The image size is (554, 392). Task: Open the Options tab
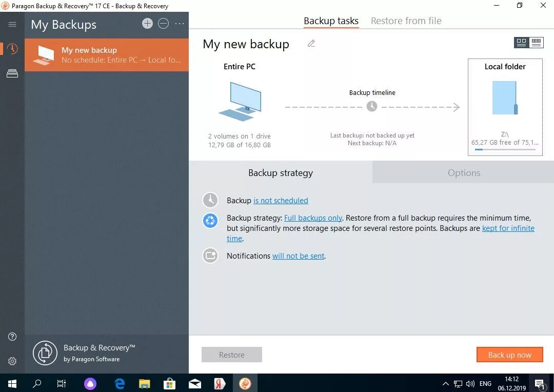tap(464, 172)
